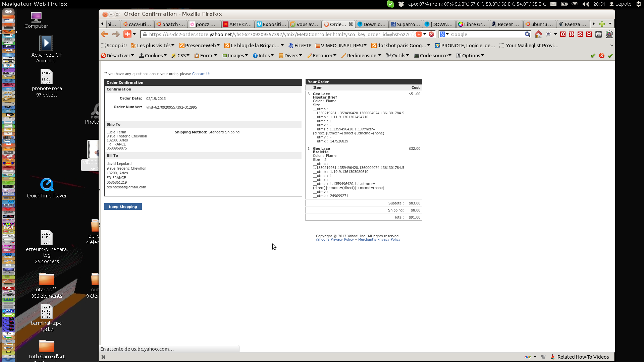Open Désactiver developer toolbar menu
The height and width of the screenshot is (362, 644).
point(117,56)
